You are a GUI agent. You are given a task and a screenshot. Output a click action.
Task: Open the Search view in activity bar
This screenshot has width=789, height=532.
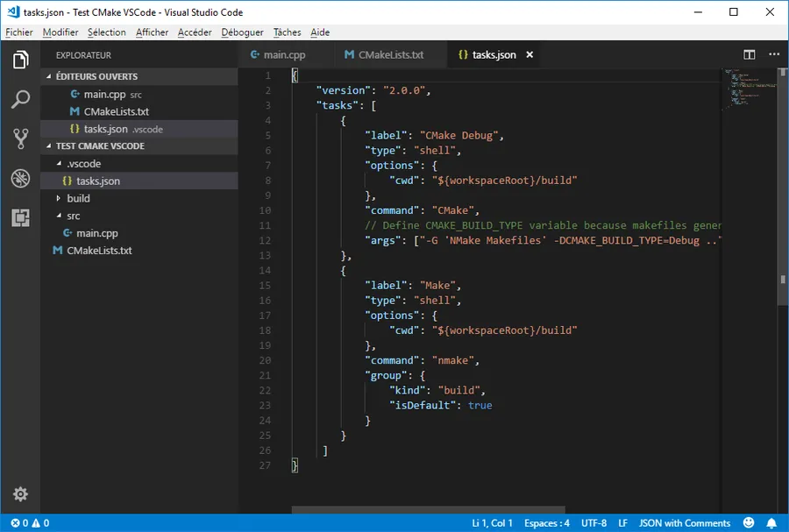pyautogui.click(x=20, y=99)
